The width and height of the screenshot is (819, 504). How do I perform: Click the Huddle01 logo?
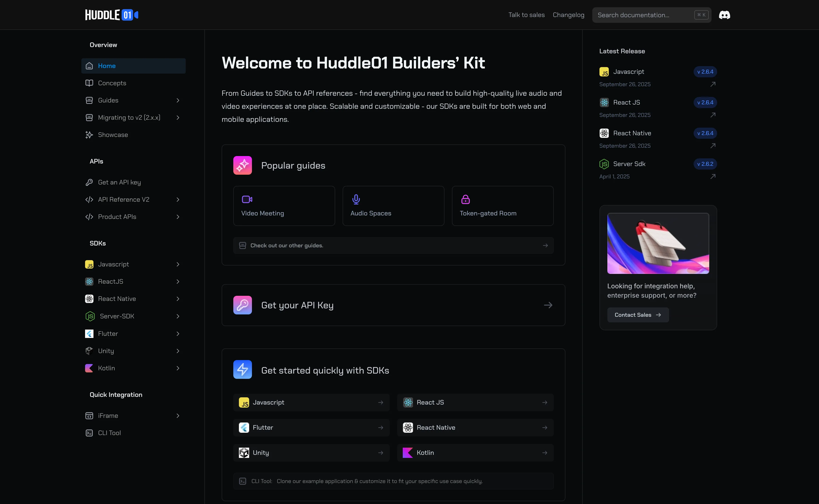112,15
